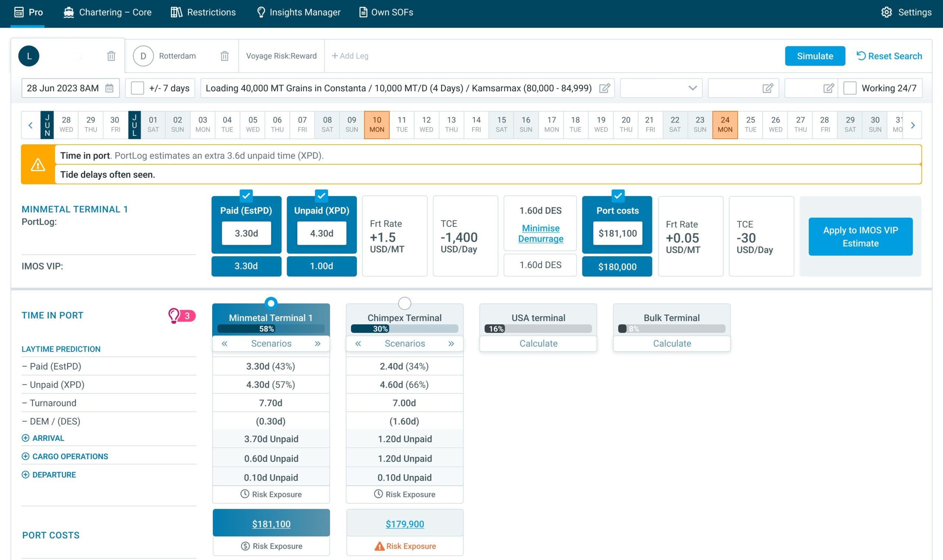Click the L loading leg circle
The width and height of the screenshot is (943, 560).
[29, 56]
